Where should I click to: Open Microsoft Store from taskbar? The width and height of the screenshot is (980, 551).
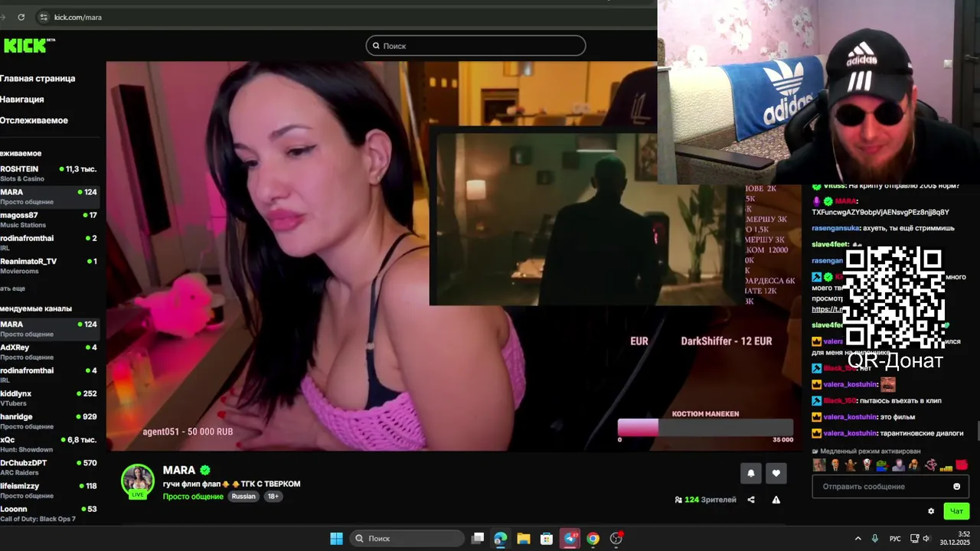coord(547,538)
